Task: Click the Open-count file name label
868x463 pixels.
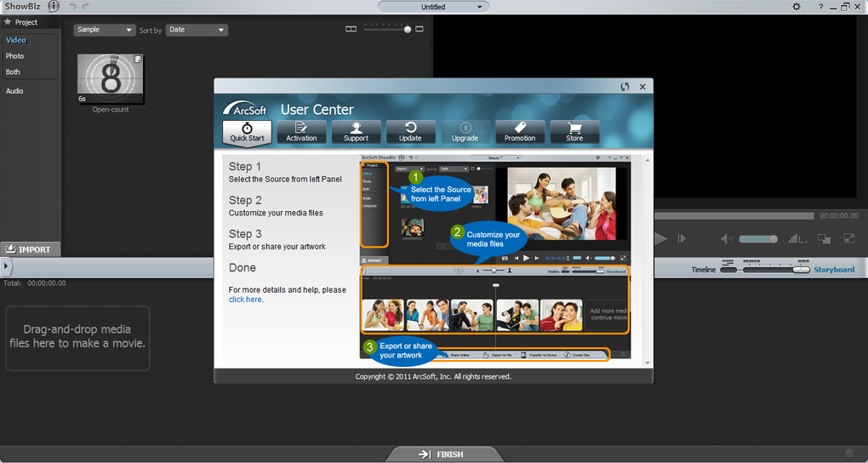Action: [110, 110]
